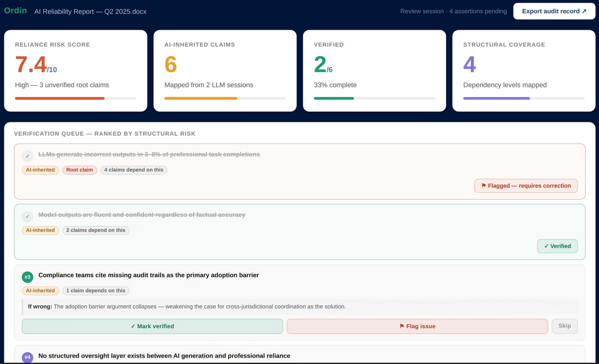Click the flag icon in Flagged — requires correction
The width and height of the screenshot is (599, 364).
483,185
